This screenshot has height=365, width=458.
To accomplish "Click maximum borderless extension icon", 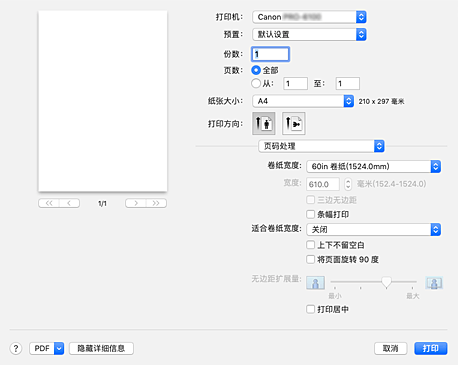I will coord(434,283).
